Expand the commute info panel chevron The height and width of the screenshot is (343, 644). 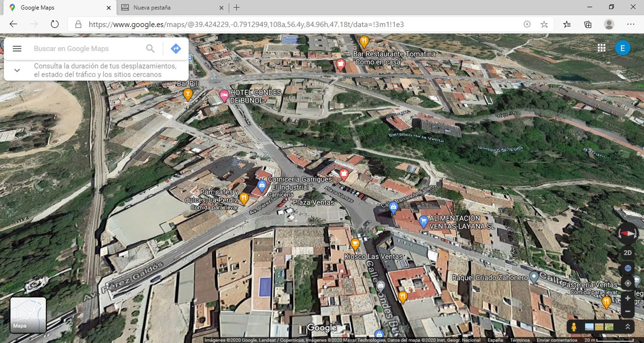[x=17, y=70]
